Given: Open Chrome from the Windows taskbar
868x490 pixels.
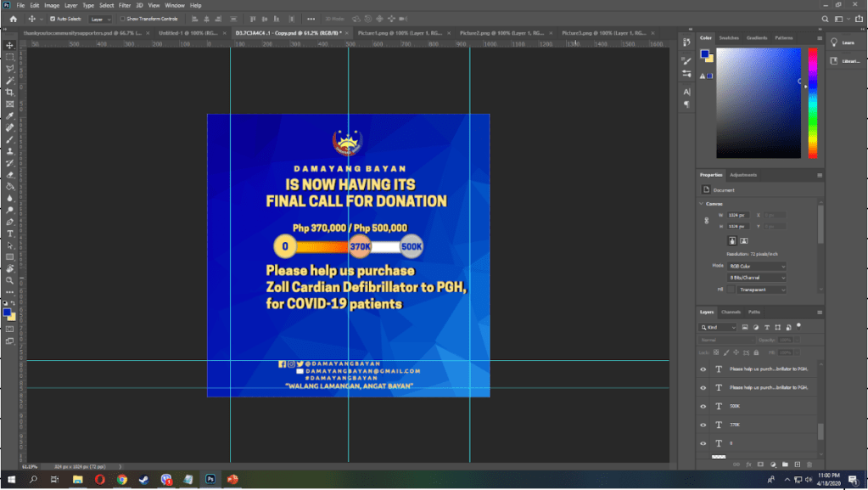Looking at the screenshot, I should pos(122,480).
